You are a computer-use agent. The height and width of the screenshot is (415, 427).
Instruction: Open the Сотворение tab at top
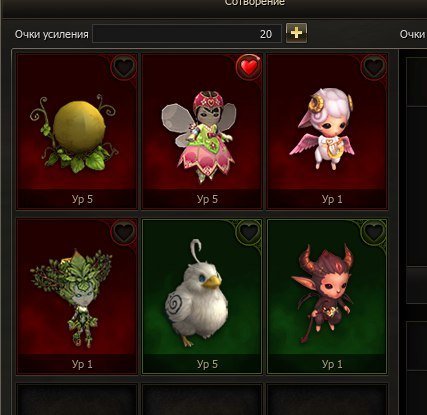pyautogui.click(x=255, y=3)
